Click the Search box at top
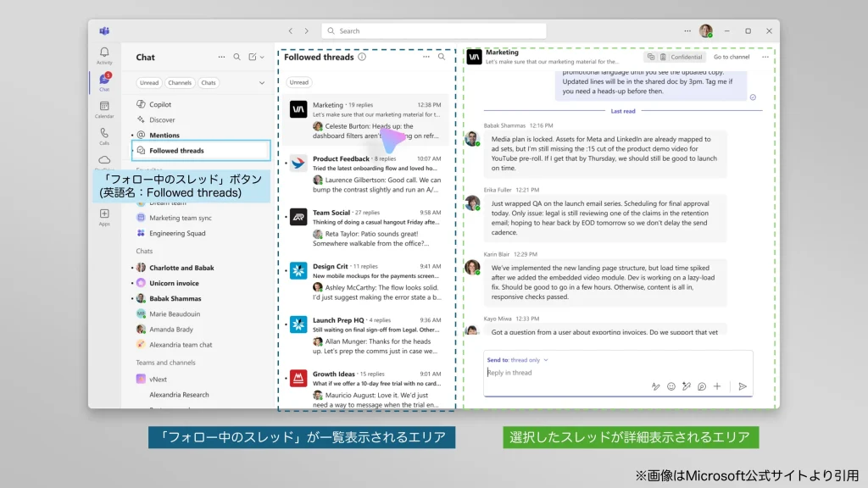The width and height of the screenshot is (868, 488). (x=433, y=31)
